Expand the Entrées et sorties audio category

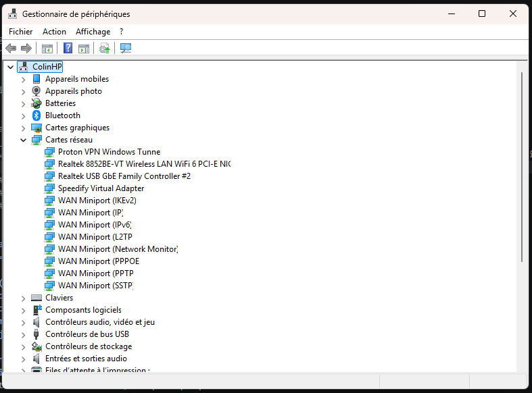[x=23, y=359]
